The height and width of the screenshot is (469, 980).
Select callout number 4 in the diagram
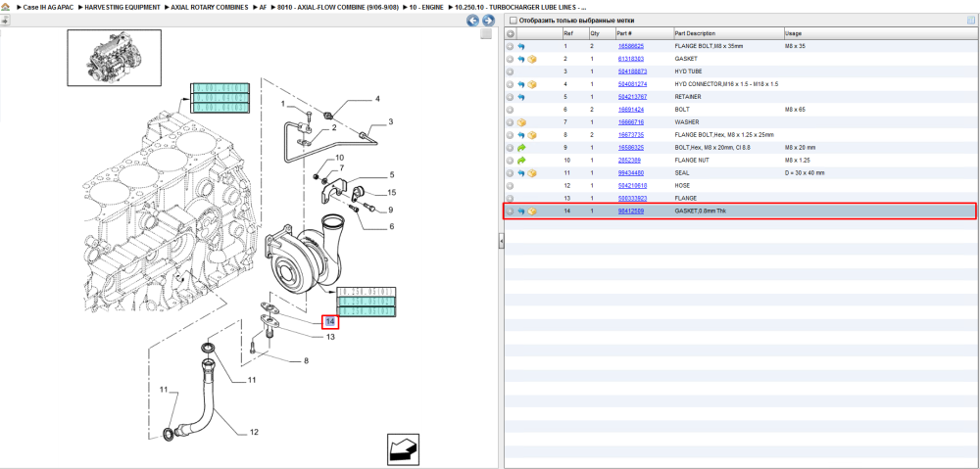377,99
